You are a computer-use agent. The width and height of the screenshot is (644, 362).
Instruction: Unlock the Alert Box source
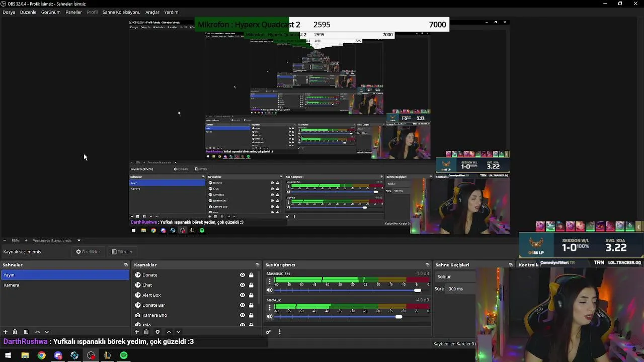click(x=251, y=295)
